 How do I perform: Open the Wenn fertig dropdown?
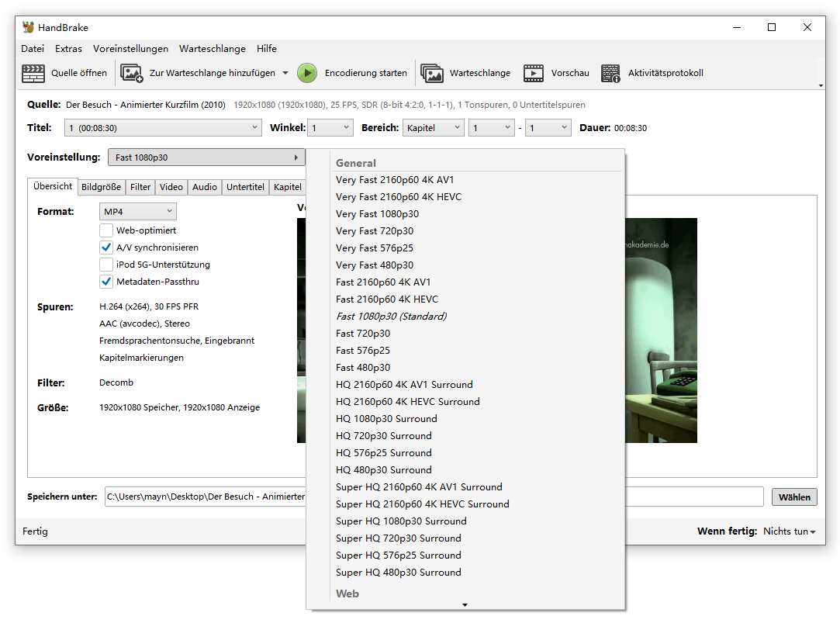790,531
